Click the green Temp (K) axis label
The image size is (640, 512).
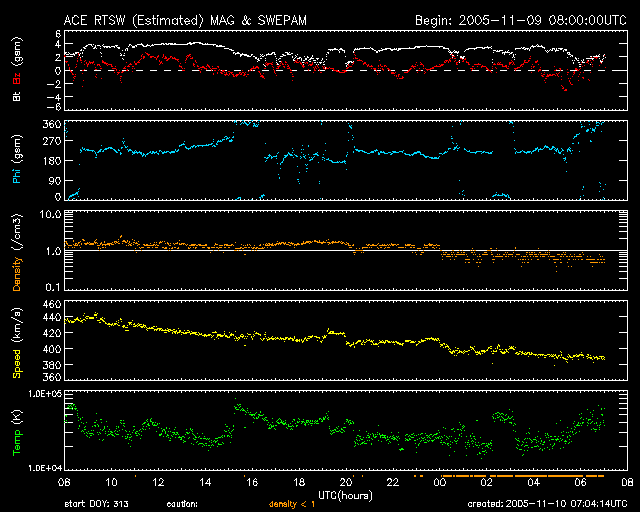coord(16,431)
